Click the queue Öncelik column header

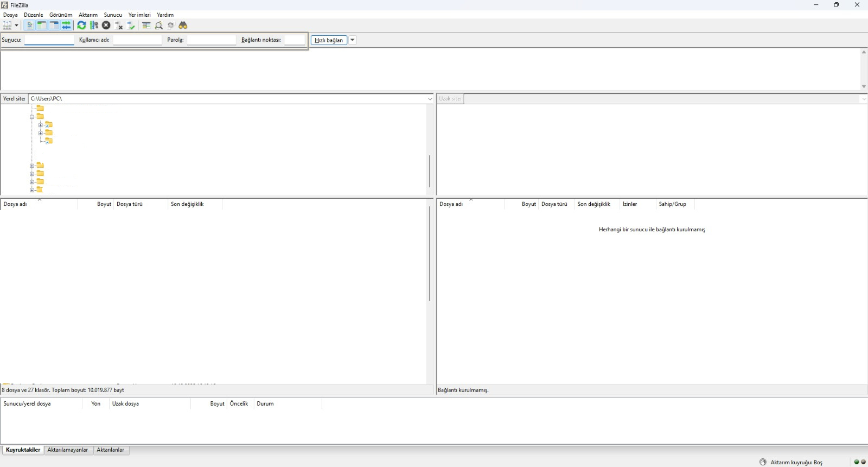(x=240, y=404)
